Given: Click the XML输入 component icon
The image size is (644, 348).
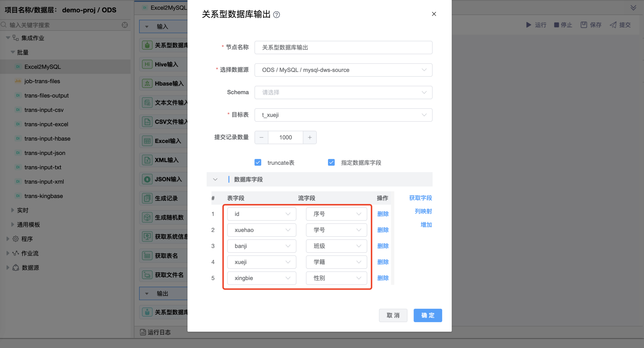Looking at the screenshot, I should click(147, 160).
